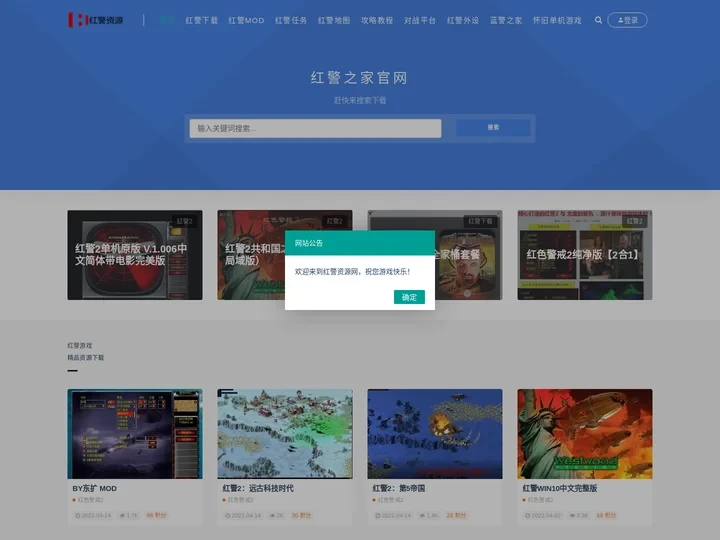Open the search magnifier icon in header
This screenshot has width=720, height=540.
point(598,20)
